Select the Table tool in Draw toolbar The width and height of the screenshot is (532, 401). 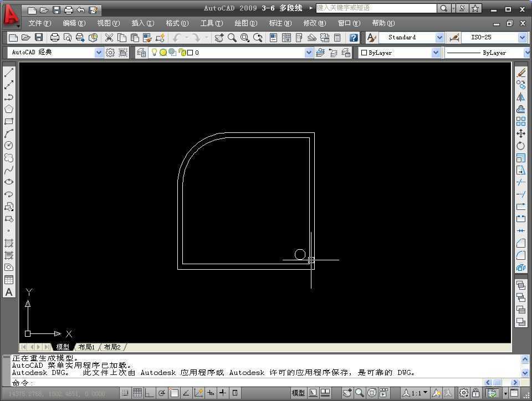click(x=9, y=280)
